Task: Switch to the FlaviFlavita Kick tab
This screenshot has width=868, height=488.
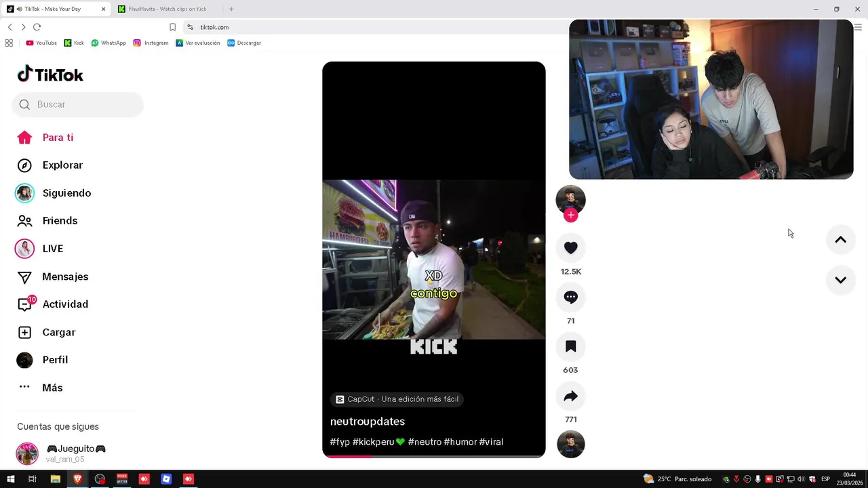Action: point(167,9)
